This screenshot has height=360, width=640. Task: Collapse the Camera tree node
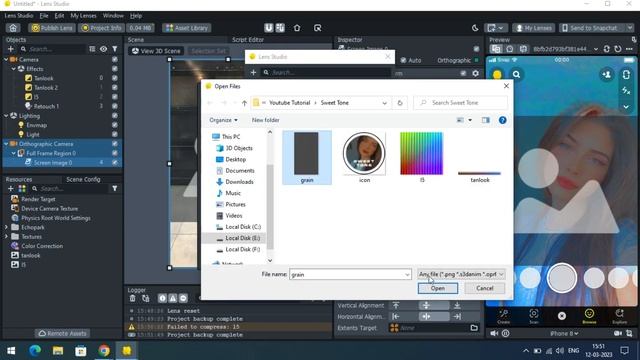pos(6,60)
